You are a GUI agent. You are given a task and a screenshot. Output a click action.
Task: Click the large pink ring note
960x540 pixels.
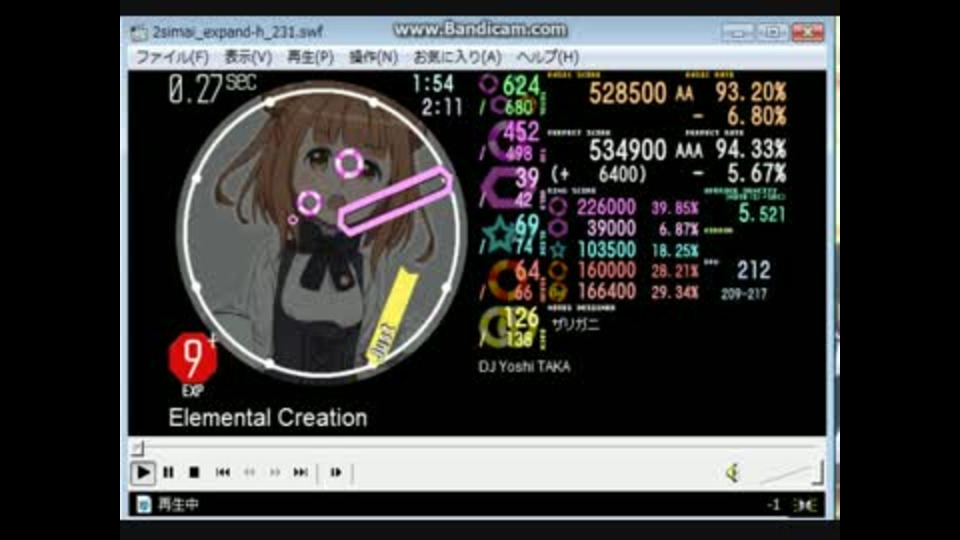(349, 163)
